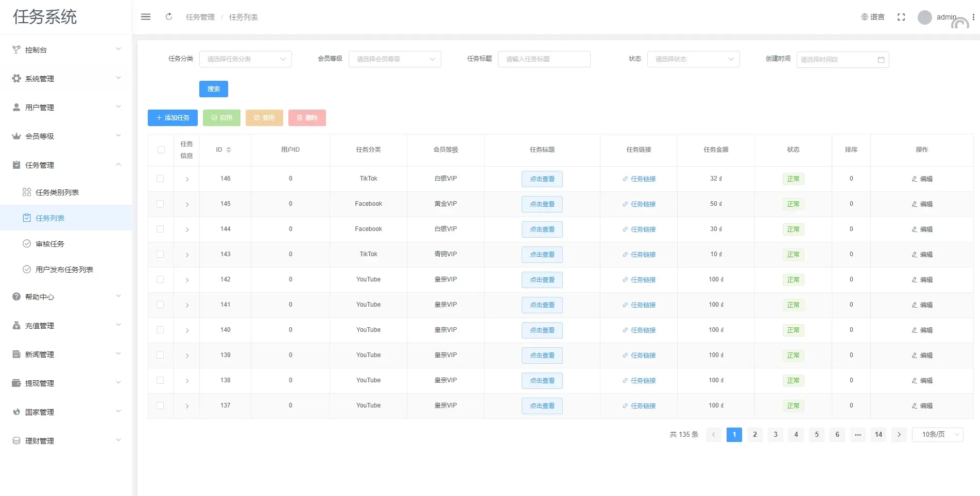
Task: Open 审核任务 in the sidebar
Action: coord(50,244)
